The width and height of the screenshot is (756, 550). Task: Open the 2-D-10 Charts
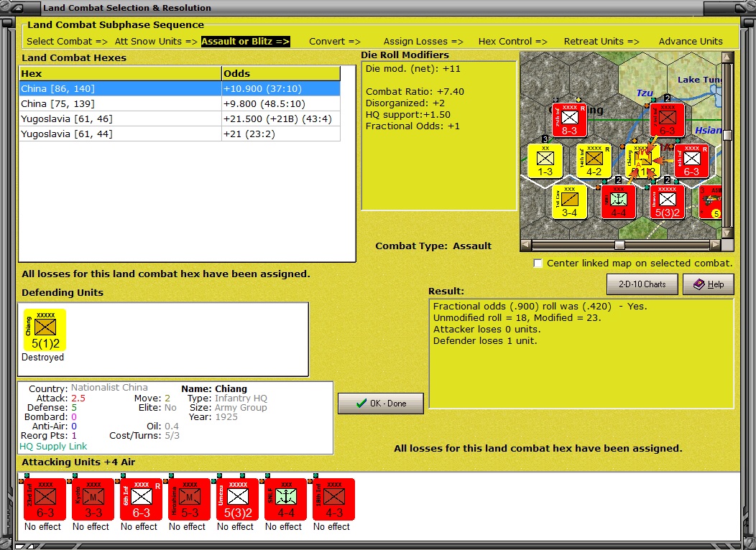(x=642, y=284)
